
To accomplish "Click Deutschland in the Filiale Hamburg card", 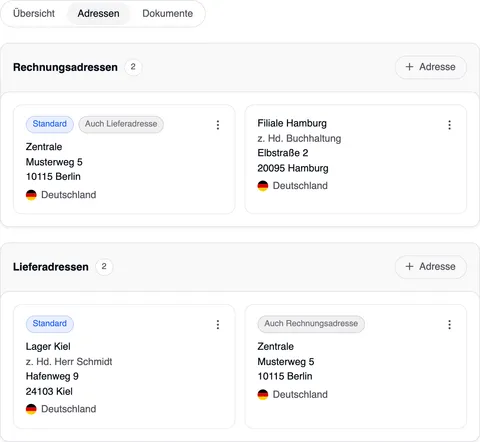I will [x=300, y=186].
